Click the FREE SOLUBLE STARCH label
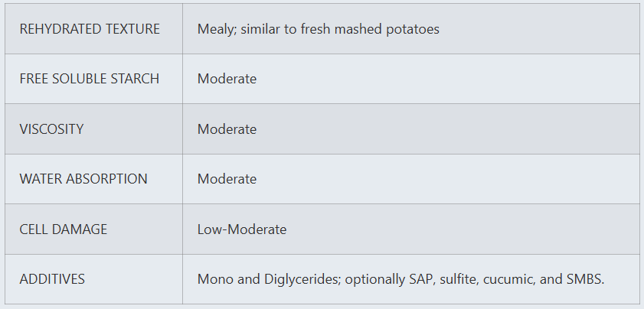Image resolution: width=644 pixels, height=309 pixels. 90,79
